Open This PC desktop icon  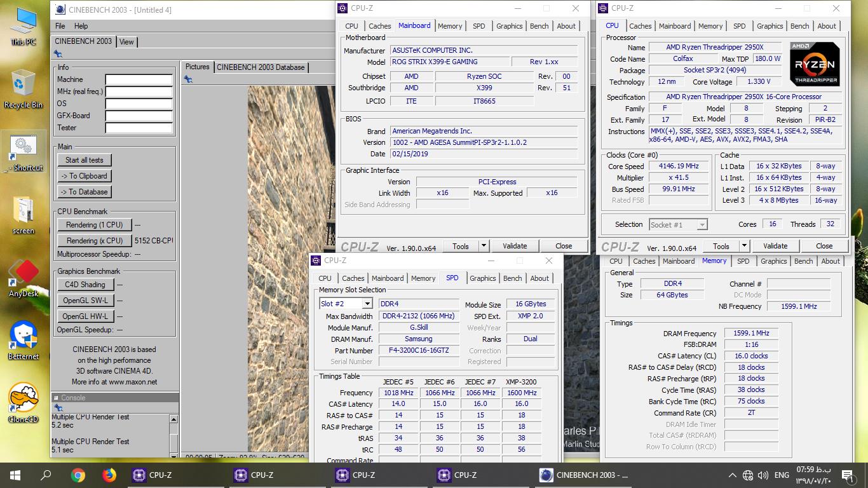[x=24, y=27]
